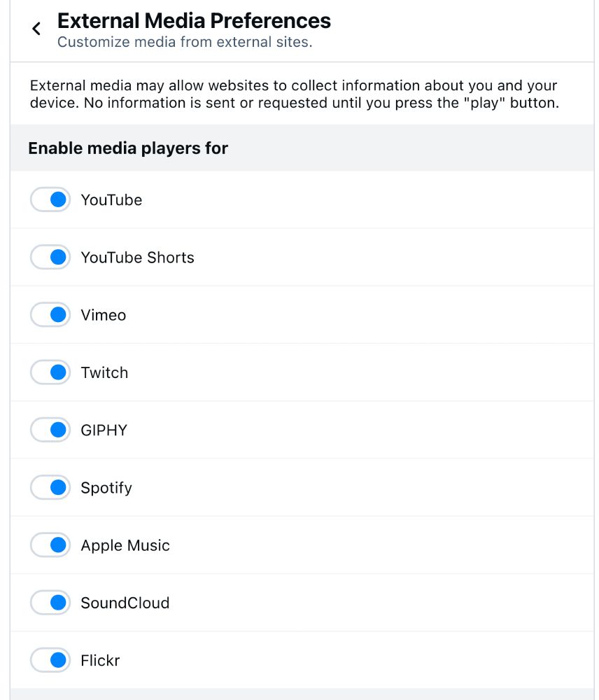
Task: Click the 'YouTube Shorts' label text
Action: [137, 258]
